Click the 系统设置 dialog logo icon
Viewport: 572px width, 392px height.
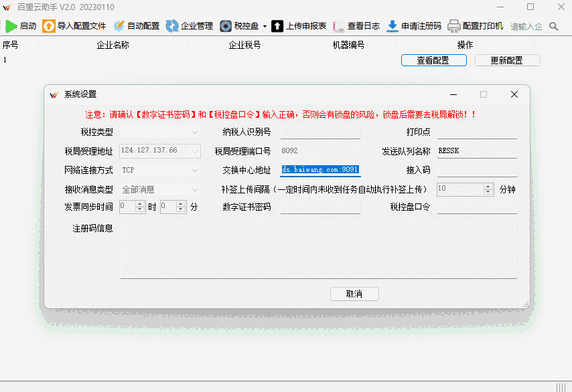coord(54,94)
